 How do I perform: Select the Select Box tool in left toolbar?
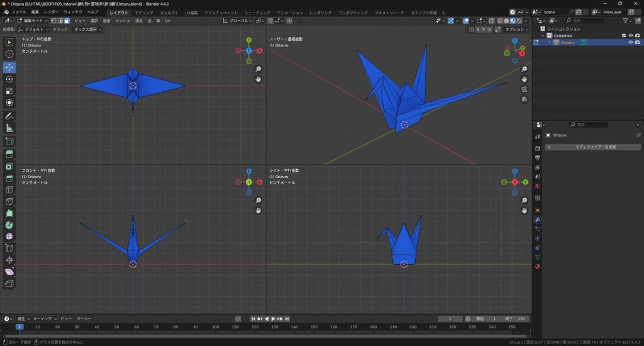point(9,42)
